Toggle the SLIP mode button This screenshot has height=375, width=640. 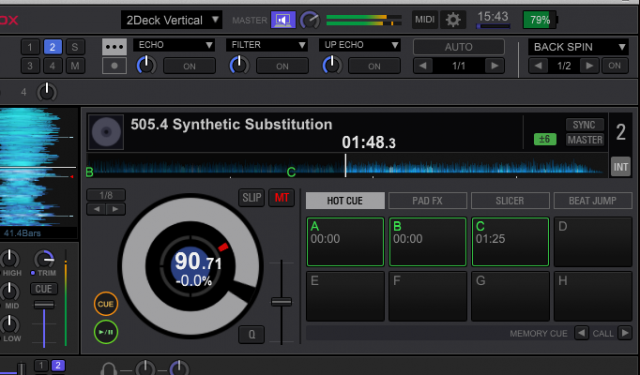251,198
